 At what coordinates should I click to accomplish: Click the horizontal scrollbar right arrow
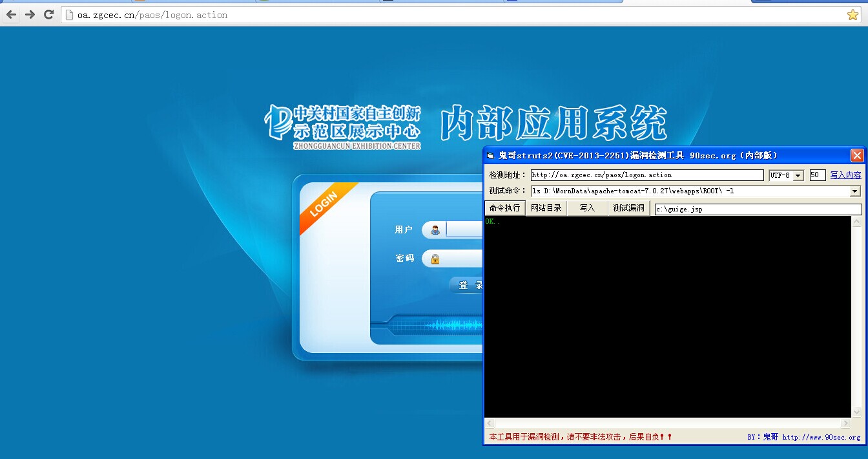pyautogui.click(x=845, y=423)
